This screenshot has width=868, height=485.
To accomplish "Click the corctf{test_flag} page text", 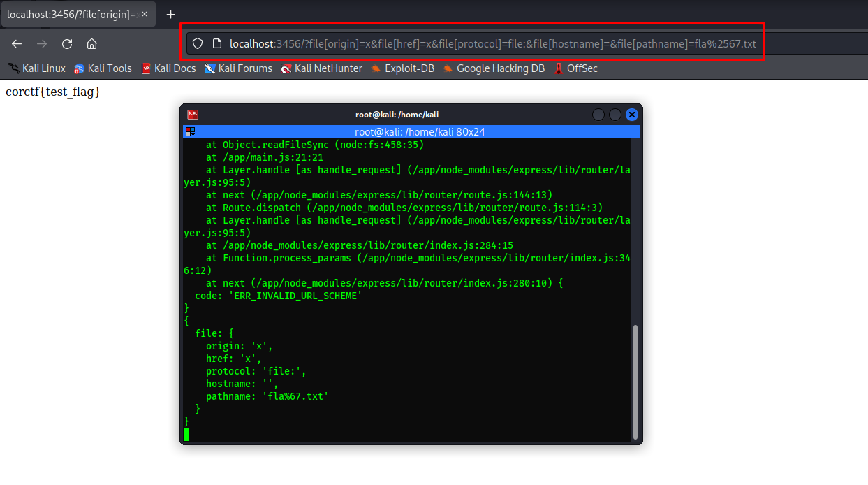I will (x=53, y=92).
